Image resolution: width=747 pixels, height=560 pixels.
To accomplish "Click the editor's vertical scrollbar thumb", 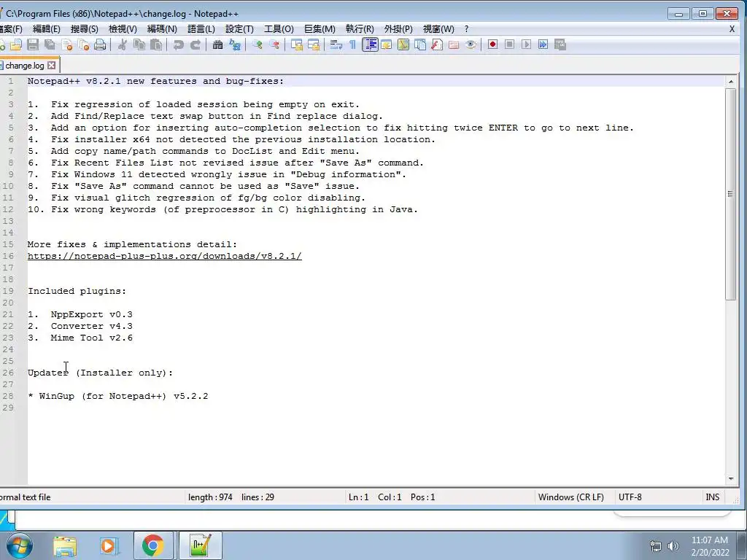I will (731, 194).
